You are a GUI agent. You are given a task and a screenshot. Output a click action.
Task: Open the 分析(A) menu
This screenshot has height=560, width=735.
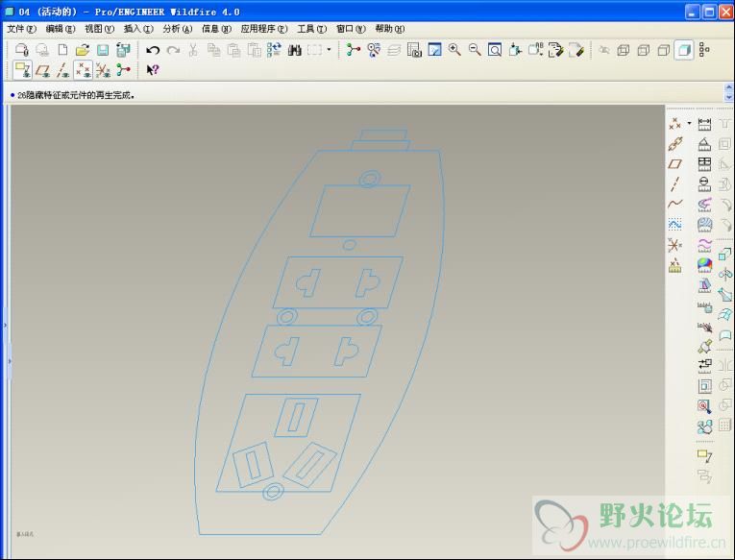coord(177,29)
